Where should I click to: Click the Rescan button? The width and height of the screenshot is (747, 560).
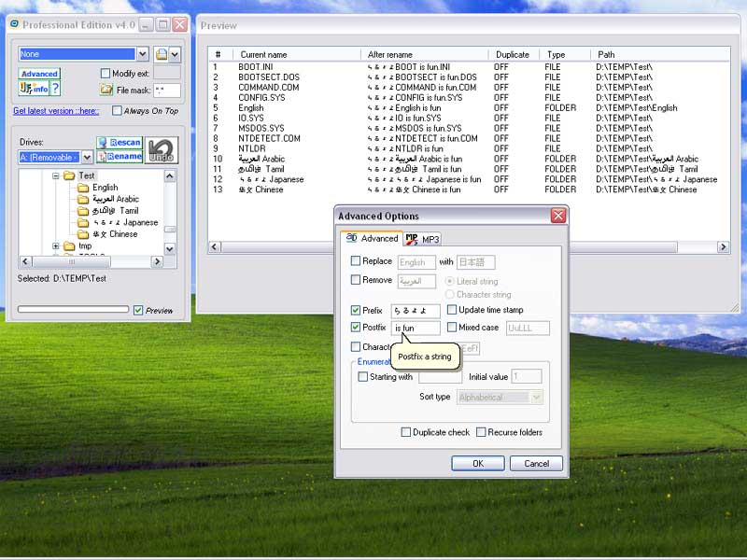pos(120,143)
